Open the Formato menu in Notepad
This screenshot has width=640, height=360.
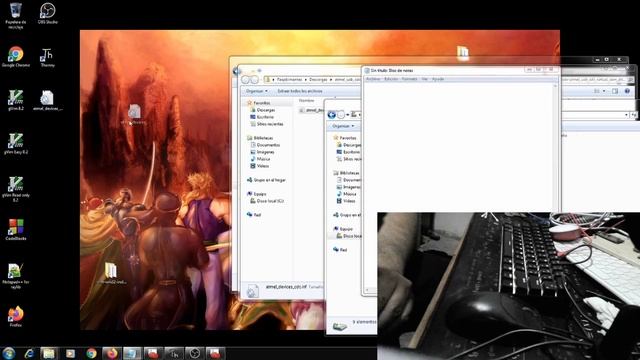409,79
